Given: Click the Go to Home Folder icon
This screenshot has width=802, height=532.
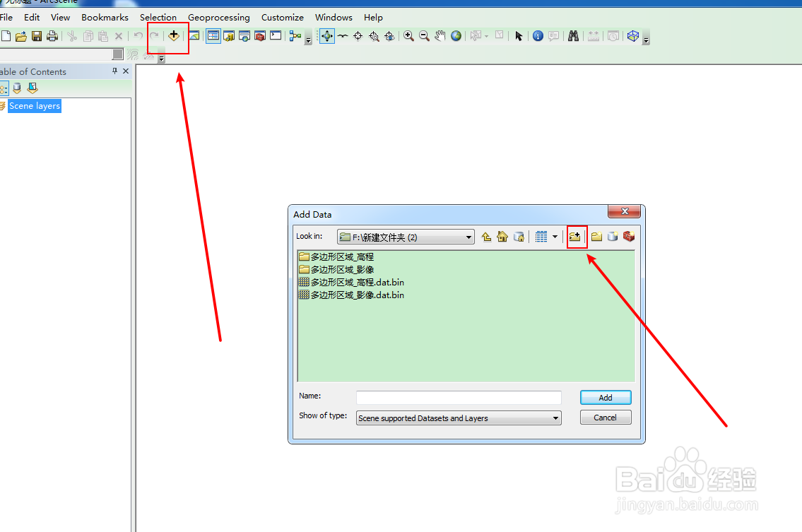Looking at the screenshot, I should (503, 237).
